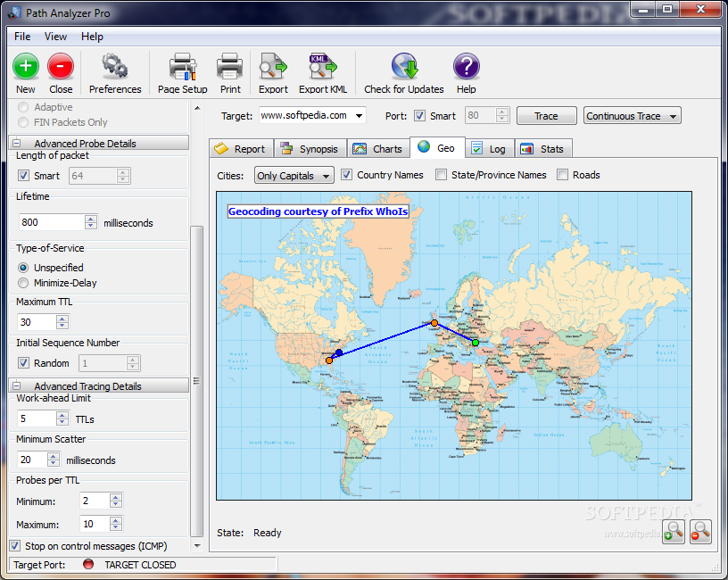Click the Export icon
Screen dimensions: 728x580
[x=273, y=66]
